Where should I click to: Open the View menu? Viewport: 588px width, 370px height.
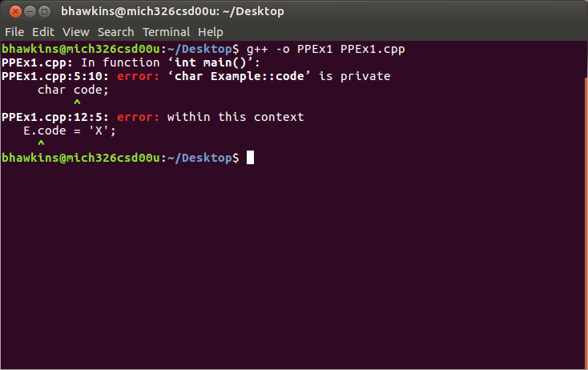pos(76,32)
